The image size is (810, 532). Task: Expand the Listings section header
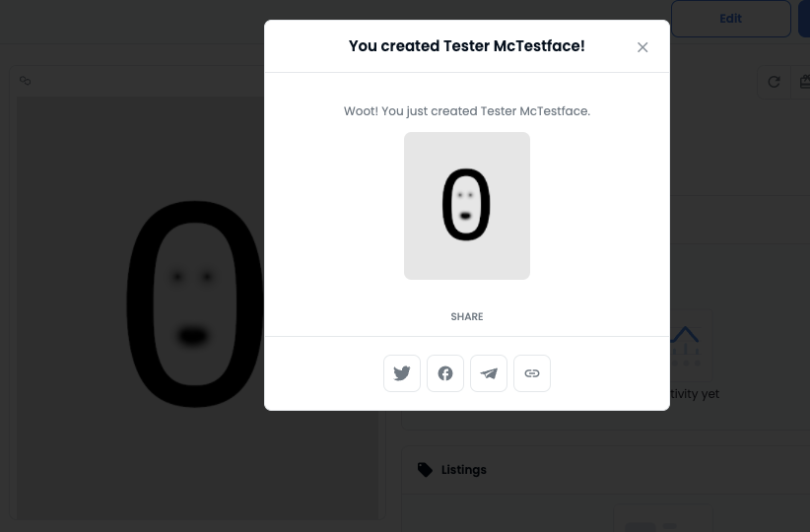pos(605,470)
